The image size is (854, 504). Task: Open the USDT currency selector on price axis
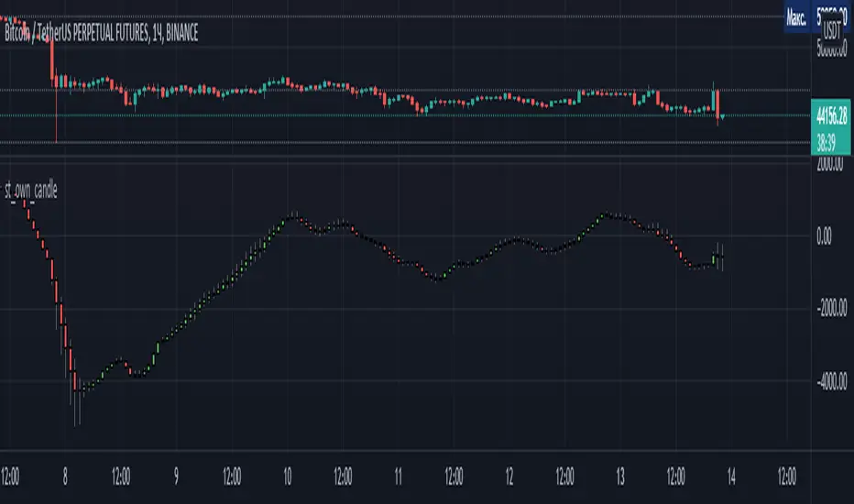(x=831, y=31)
